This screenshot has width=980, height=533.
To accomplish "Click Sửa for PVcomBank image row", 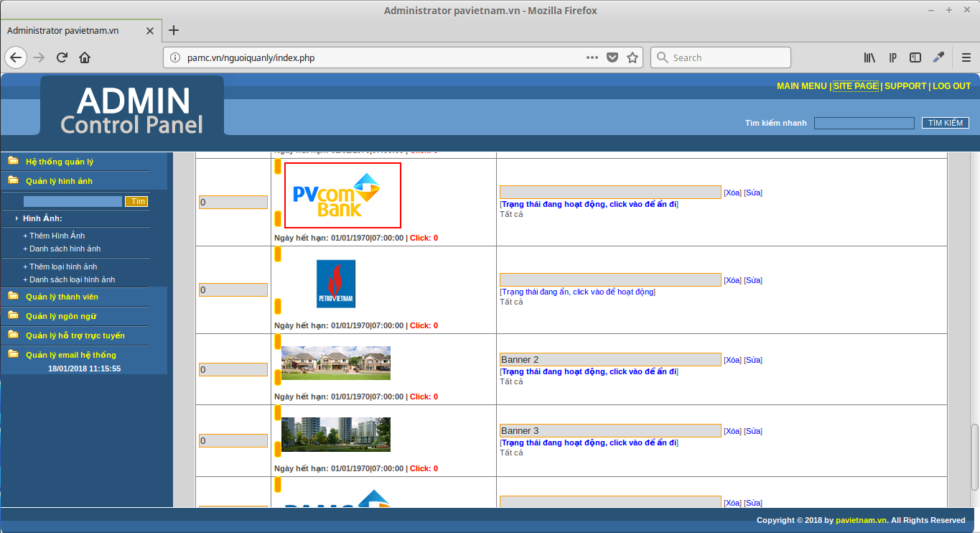I will coord(753,193).
